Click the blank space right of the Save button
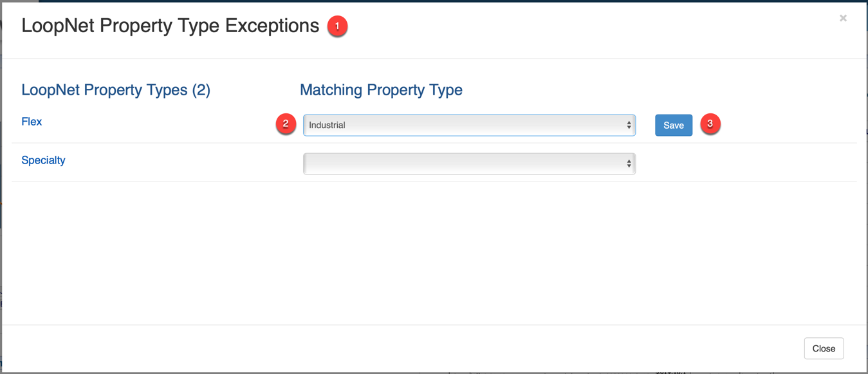Viewport: 868px width, 374px height. click(x=785, y=126)
